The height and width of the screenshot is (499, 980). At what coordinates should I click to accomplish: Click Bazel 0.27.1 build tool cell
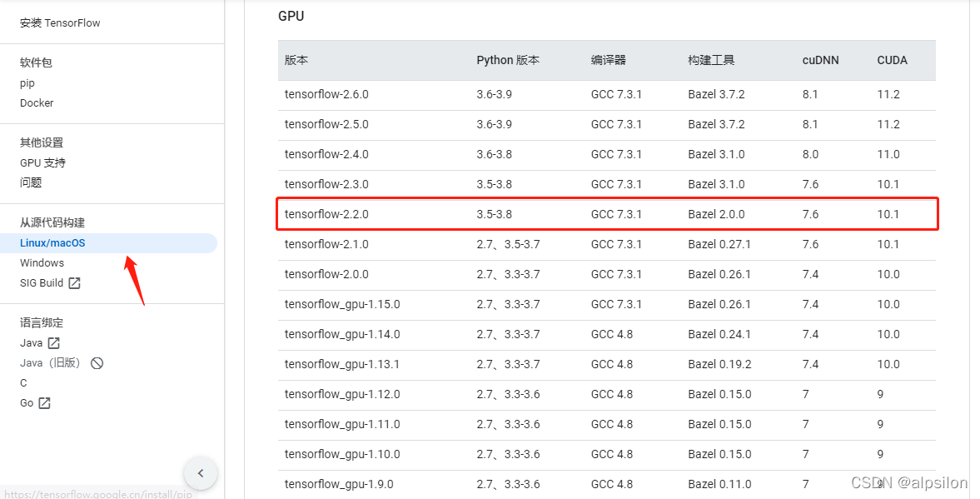click(719, 244)
